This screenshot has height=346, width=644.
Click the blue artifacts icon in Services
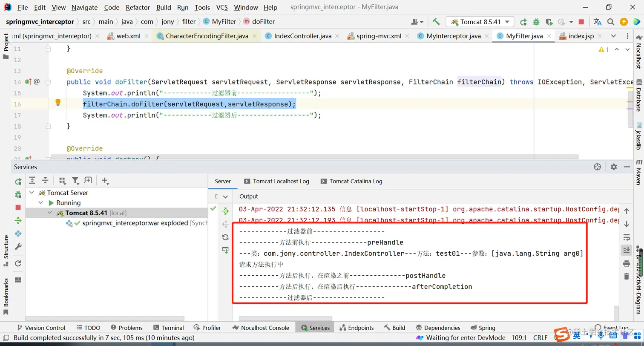[x=18, y=234]
